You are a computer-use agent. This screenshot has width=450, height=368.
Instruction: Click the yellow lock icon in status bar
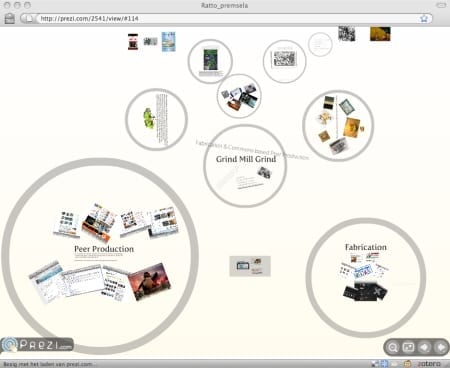(407, 364)
